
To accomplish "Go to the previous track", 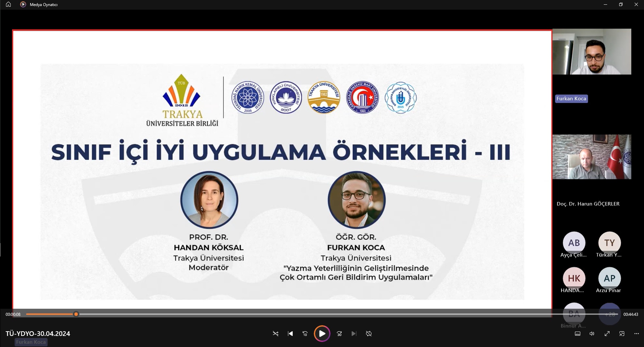I will (290, 334).
